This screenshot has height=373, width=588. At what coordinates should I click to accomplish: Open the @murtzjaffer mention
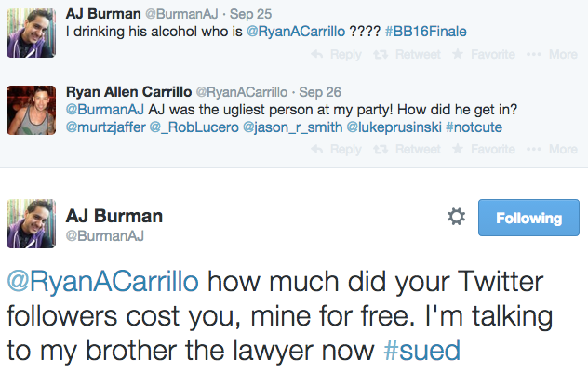[x=105, y=126]
